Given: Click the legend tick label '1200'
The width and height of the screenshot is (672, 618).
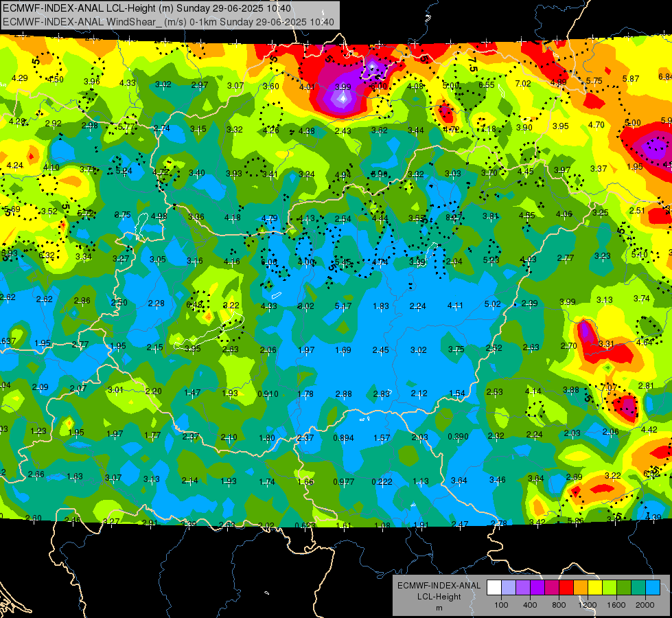Looking at the screenshot, I should pos(587,605).
